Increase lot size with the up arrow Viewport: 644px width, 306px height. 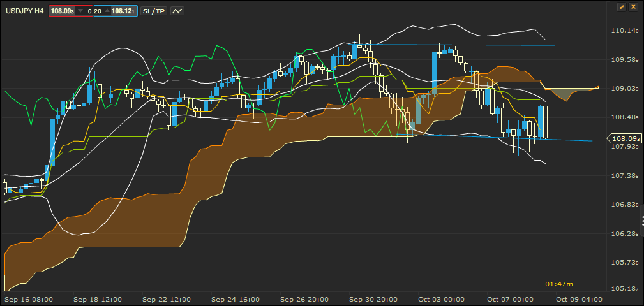click(107, 11)
